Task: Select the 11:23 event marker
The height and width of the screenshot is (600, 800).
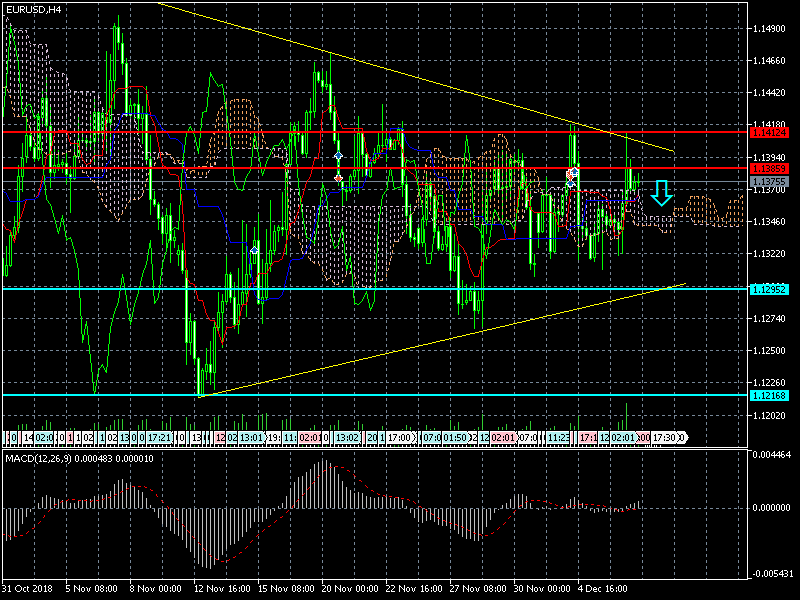Action: tap(559, 438)
